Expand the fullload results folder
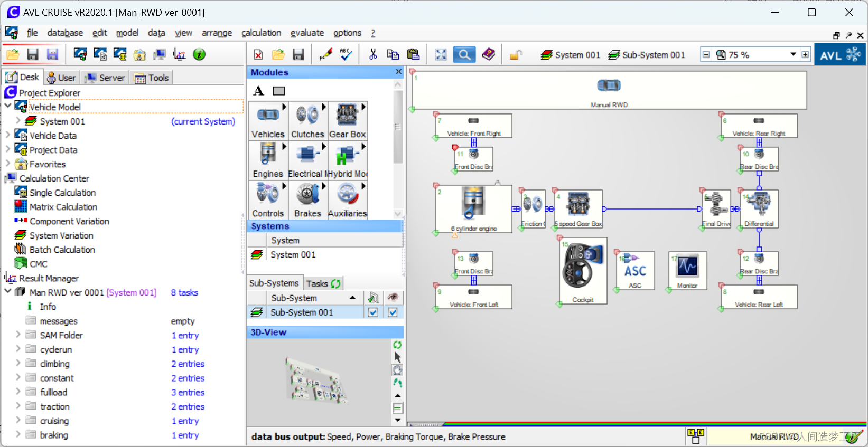Image resolution: width=868 pixels, height=447 pixels. (x=18, y=392)
